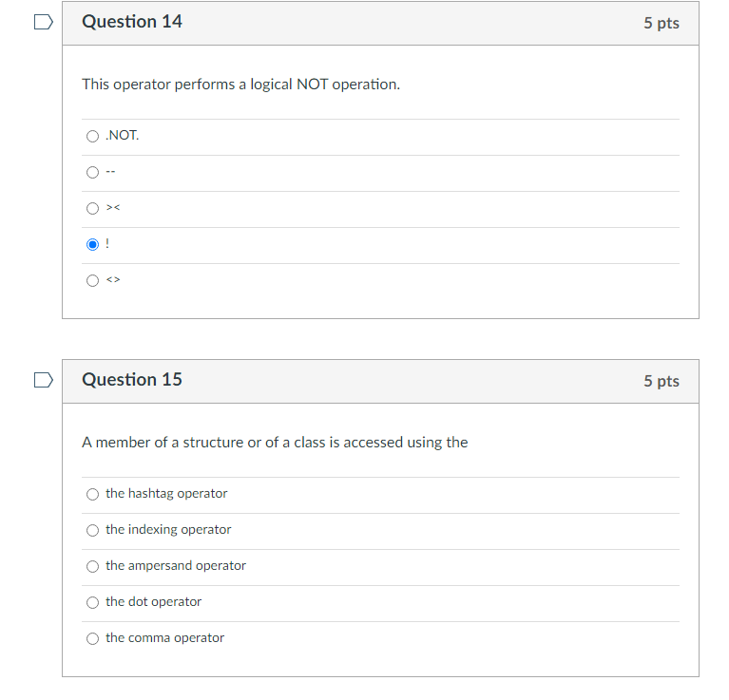Select the <> answer option
Viewport: 729px width, 700px height.
point(92,280)
